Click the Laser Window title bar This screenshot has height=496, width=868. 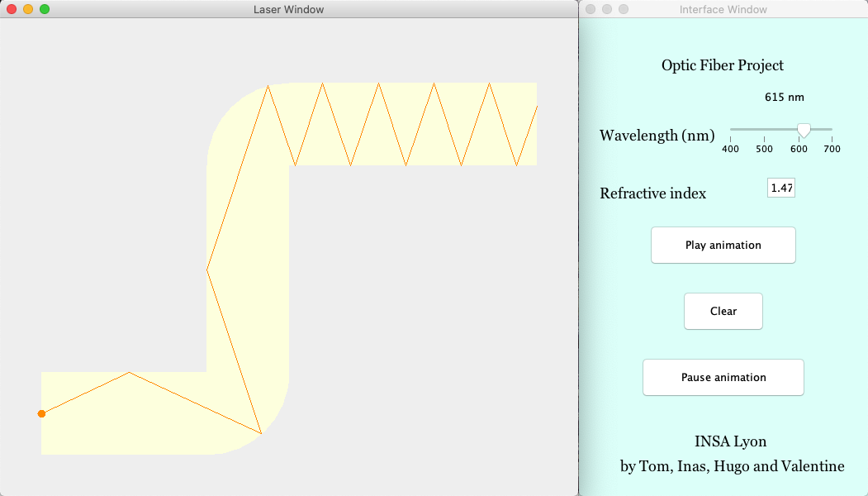click(x=288, y=9)
